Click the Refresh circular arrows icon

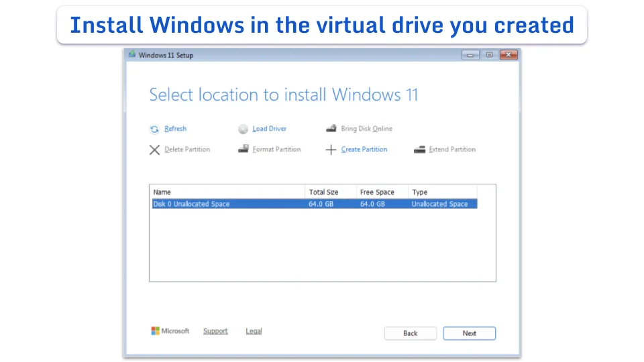[x=154, y=129]
